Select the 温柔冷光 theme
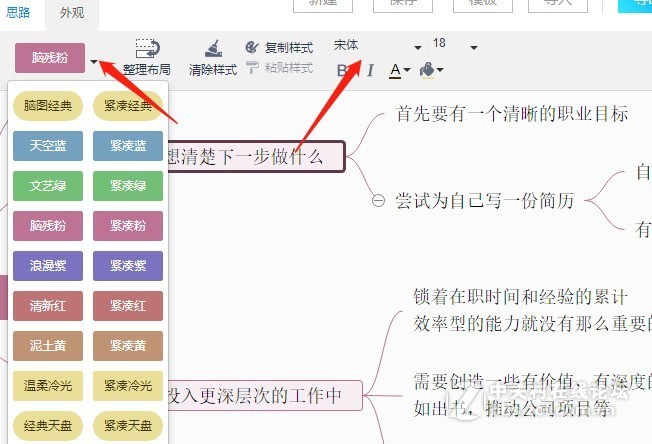The image size is (652, 444). click(48, 386)
